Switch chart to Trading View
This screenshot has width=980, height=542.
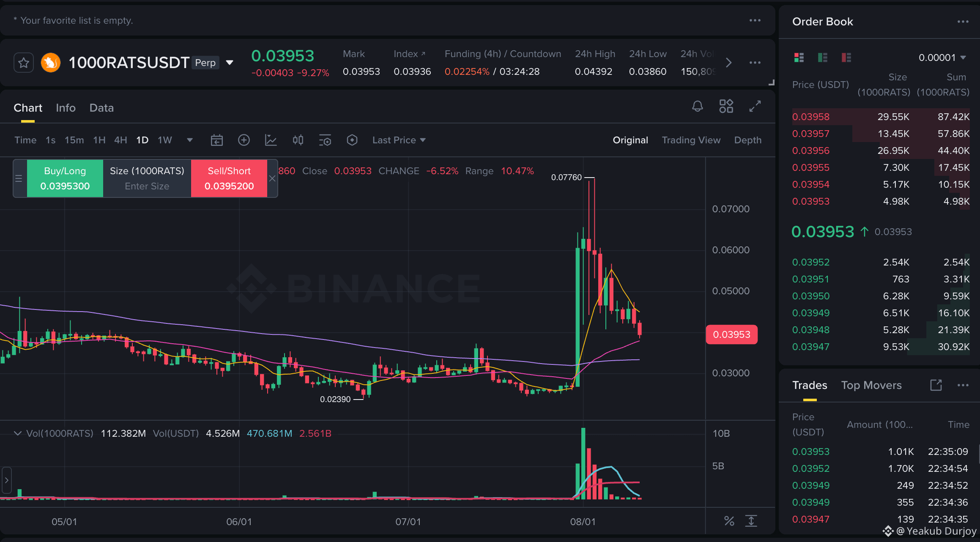tap(691, 140)
